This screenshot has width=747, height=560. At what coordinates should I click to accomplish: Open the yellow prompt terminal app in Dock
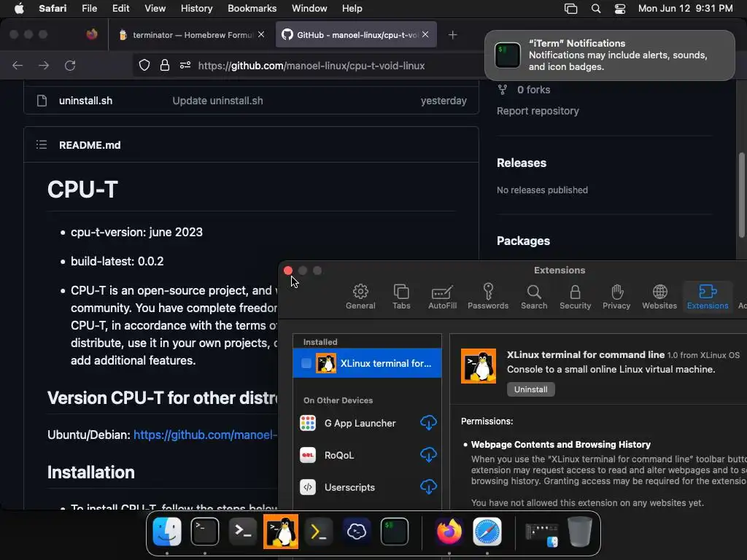[x=319, y=532]
